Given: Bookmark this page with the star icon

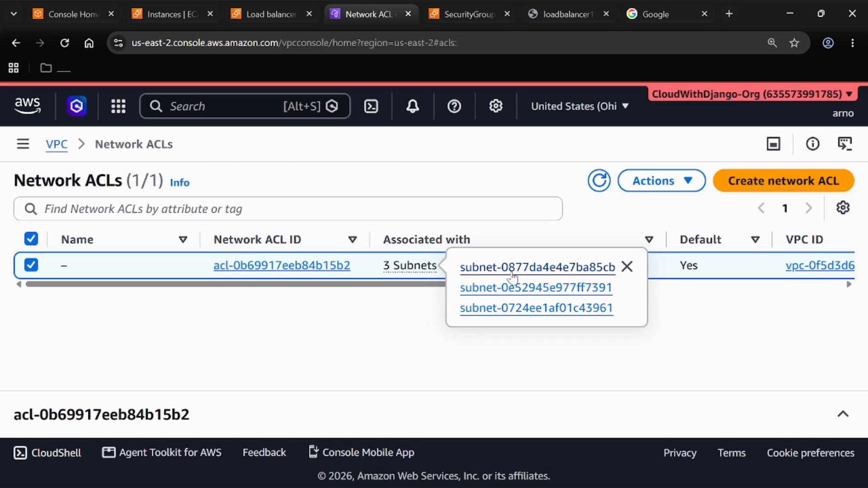Looking at the screenshot, I should [794, 43].
